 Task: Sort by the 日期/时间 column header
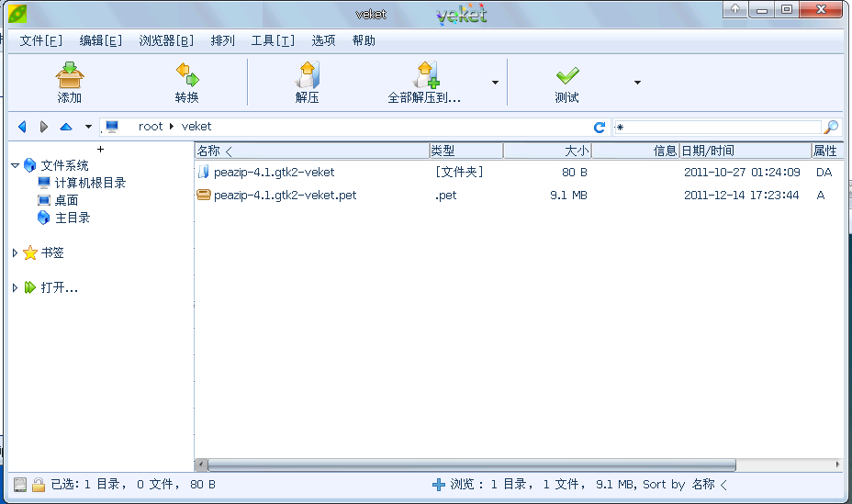tap(745, 151)
